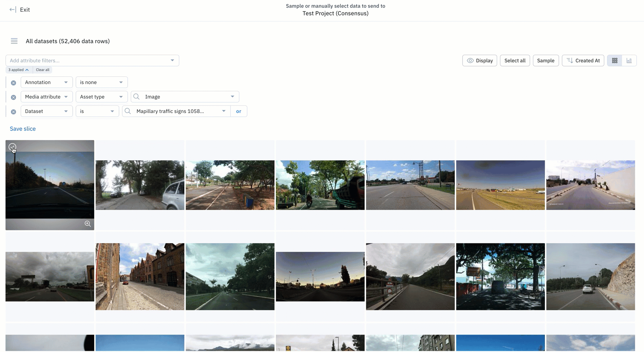Sort by Created At
This screenshot has width=644, height=352.
tap(583, 60)
